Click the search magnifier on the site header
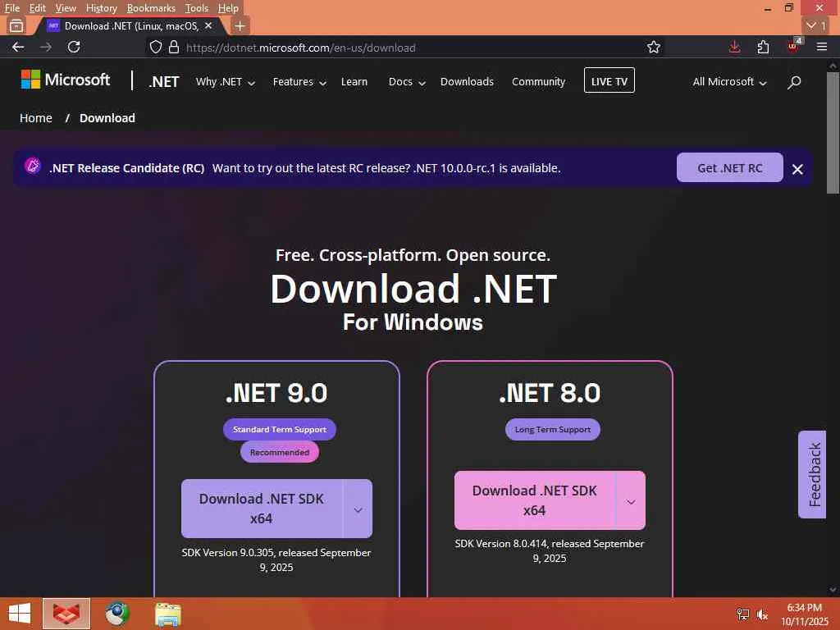Screen dimensions: 840x630 coord(794,82)
